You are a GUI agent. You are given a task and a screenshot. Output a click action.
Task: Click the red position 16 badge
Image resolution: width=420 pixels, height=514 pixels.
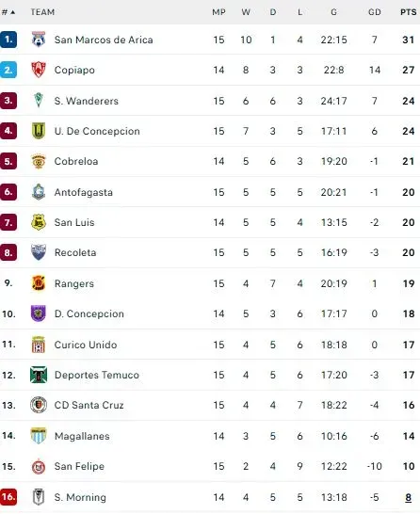click(8, 497)
